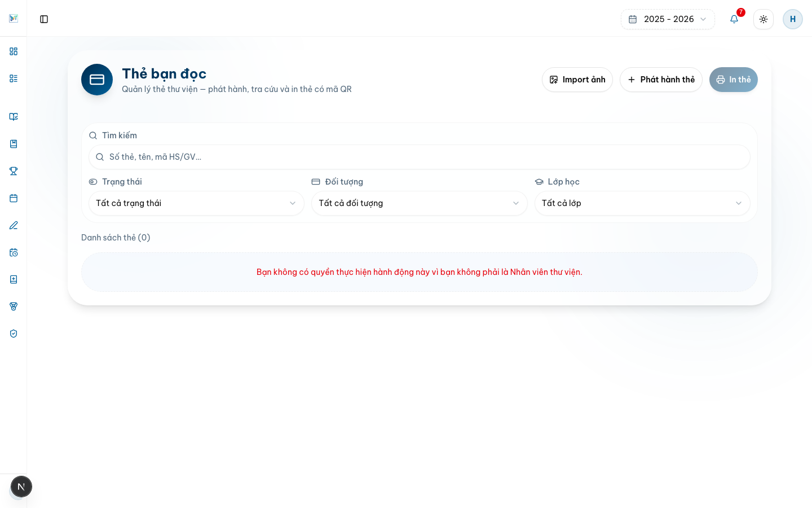
Task: Open the medal icon in sidebar
Action: tap(14, 306)
